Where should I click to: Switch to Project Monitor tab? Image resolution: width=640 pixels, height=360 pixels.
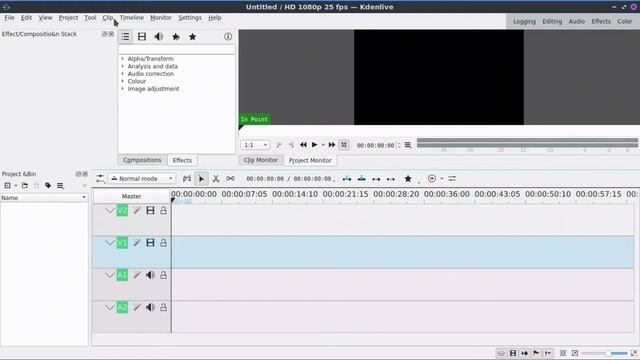tap(310, 160)
